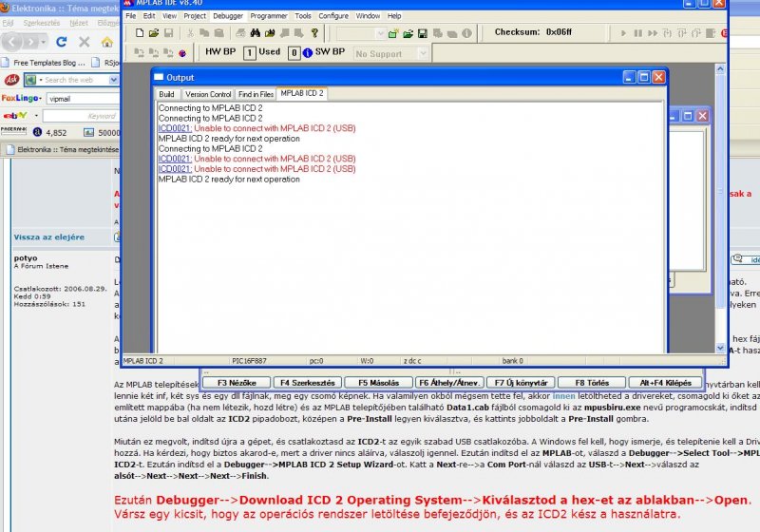Open the empty build configuration dropdown
Image resolution: width=760 pixels, height=532 pixels.
(x=380, y=33)
